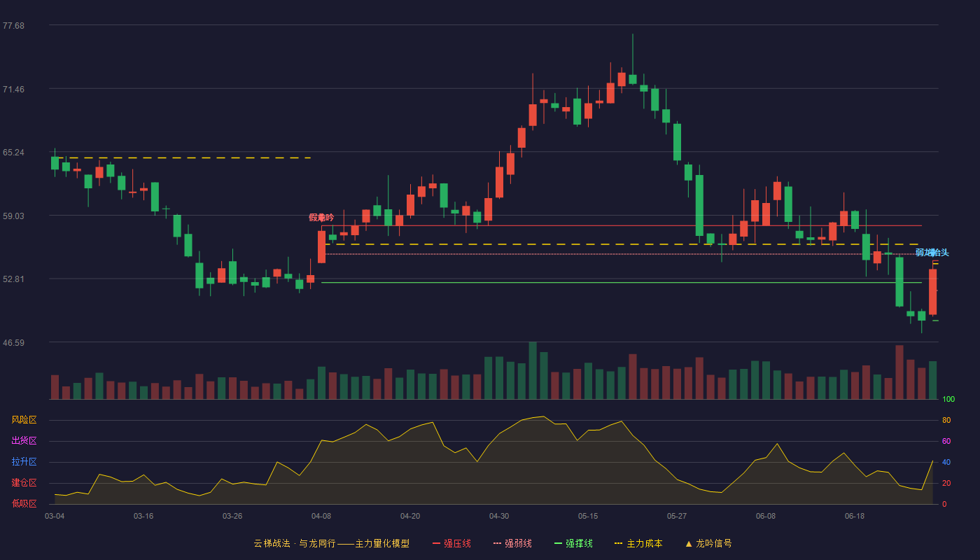Image resolution: width=980 pixels, height=560 pixels.
Task: Toggle the 强弱线 legend item
Action: point(512,543)
